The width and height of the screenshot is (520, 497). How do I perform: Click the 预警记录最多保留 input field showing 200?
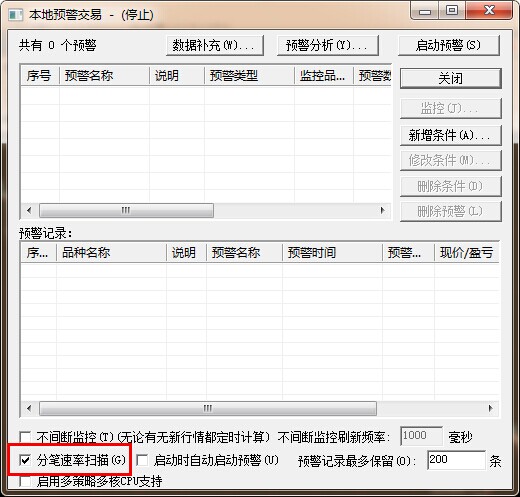pos(456,460)
